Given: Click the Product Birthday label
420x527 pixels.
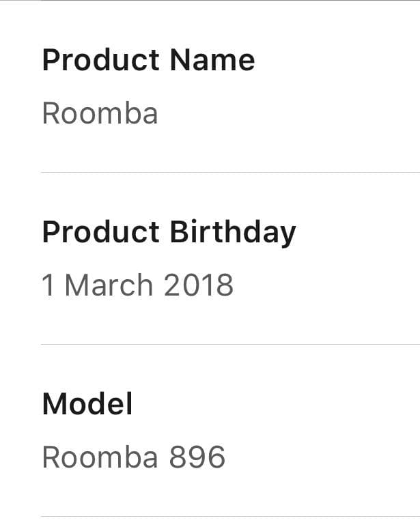Looking at the screenshot, I should point(169,233).
